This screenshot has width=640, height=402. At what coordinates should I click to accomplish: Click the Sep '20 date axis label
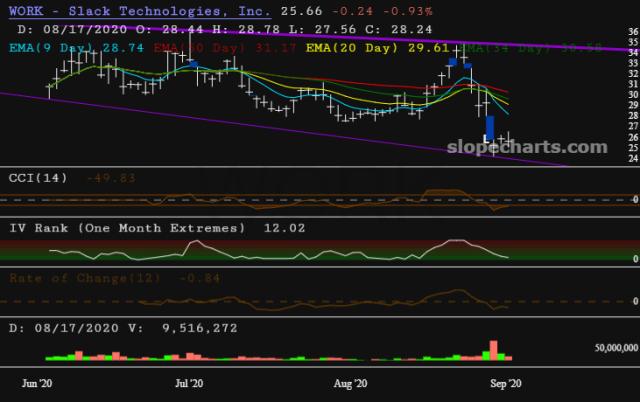point(504,383)
